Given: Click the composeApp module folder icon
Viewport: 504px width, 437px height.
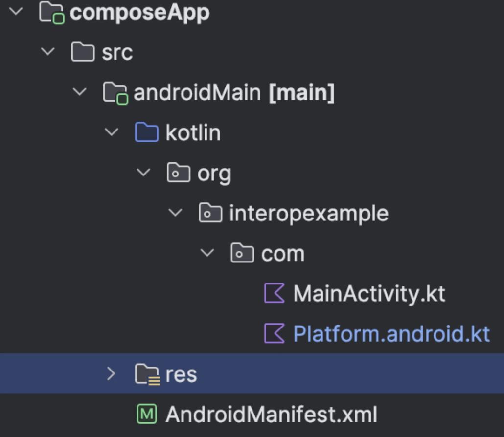Looking at the screenshot, I should click(52, 12).
